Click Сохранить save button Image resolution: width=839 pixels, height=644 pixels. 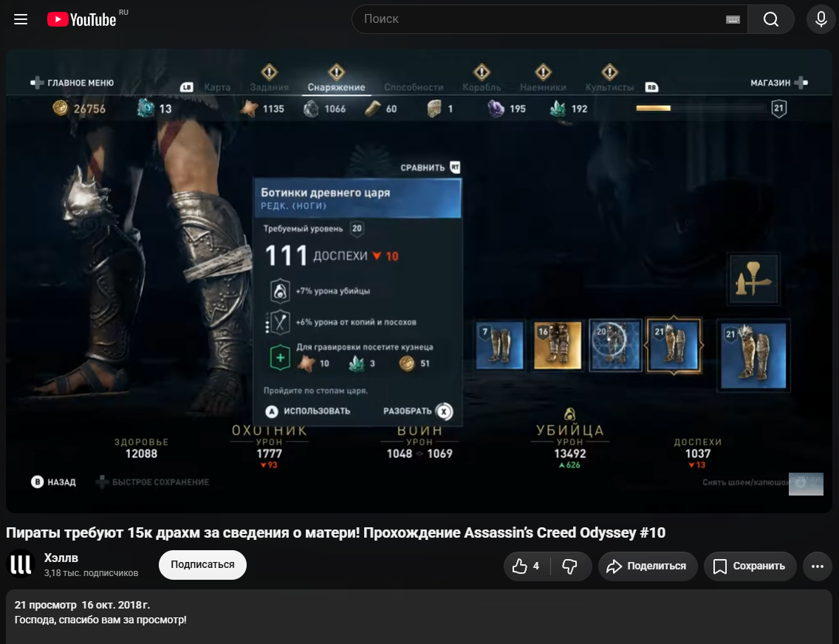(x=750, y=566)
